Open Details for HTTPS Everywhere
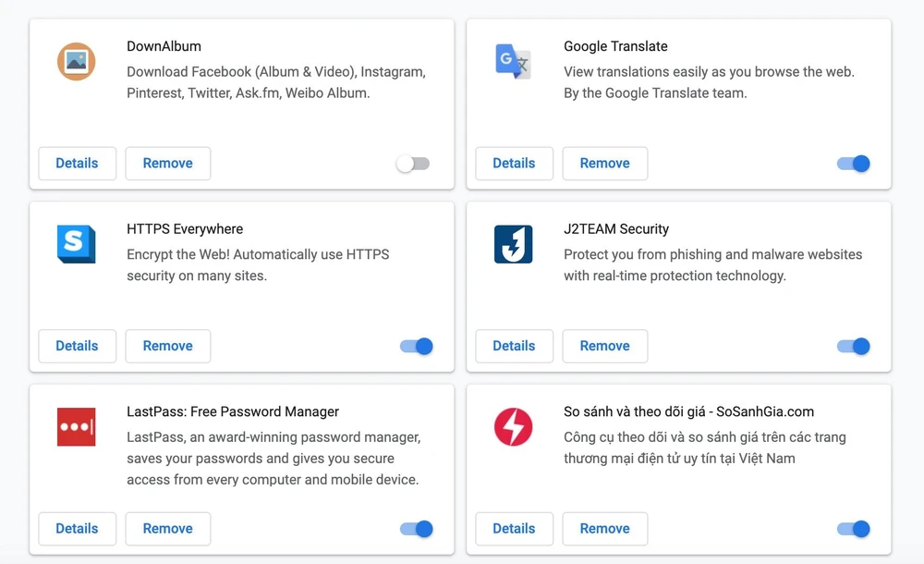The width and height of the screenshot is (924, 564). pos(77,347)
